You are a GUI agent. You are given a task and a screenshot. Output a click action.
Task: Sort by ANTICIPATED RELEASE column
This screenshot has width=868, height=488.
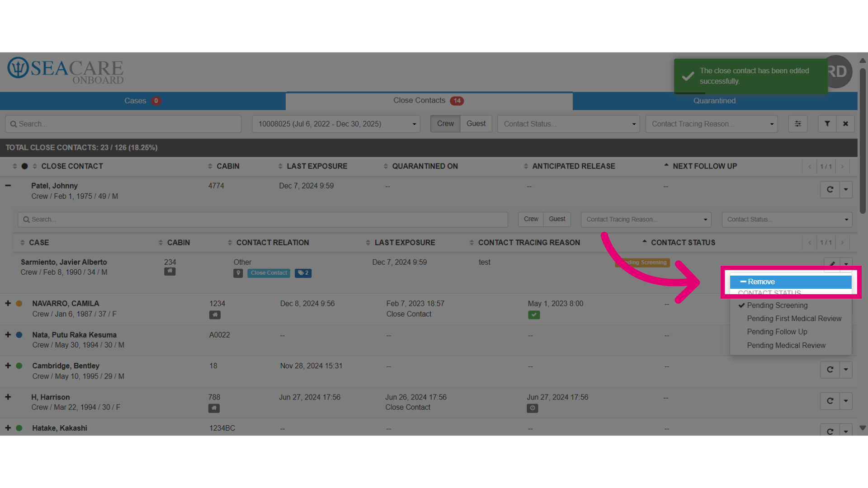tap(569, 166)
